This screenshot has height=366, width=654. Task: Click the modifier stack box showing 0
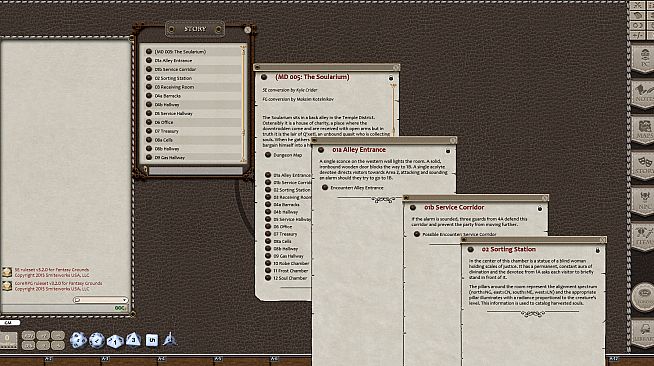8,340
